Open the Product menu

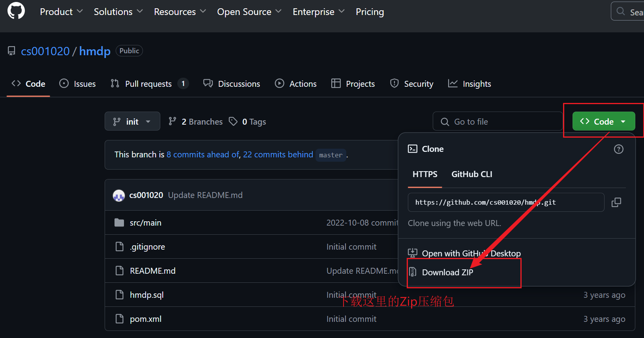pos(61,12)
